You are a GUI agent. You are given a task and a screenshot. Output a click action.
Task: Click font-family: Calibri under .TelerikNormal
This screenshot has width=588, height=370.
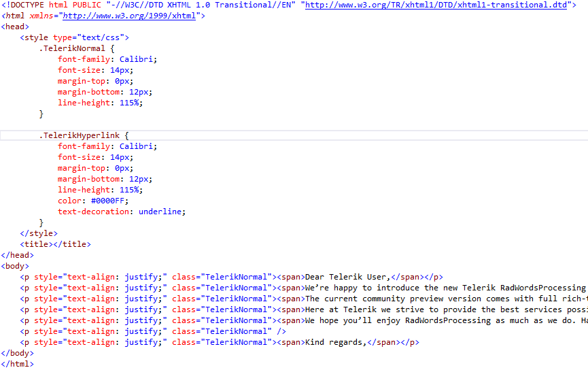click(107, 59)
